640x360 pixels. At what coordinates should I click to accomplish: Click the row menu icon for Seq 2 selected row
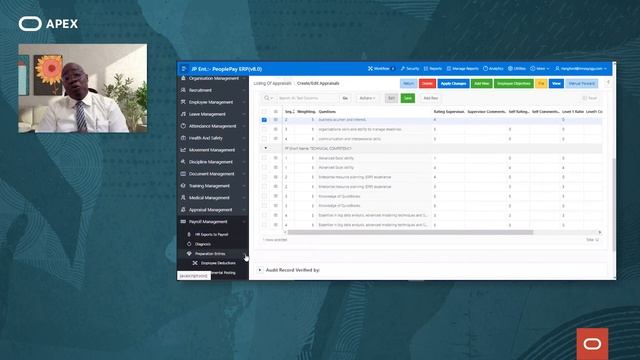[276, 120]
